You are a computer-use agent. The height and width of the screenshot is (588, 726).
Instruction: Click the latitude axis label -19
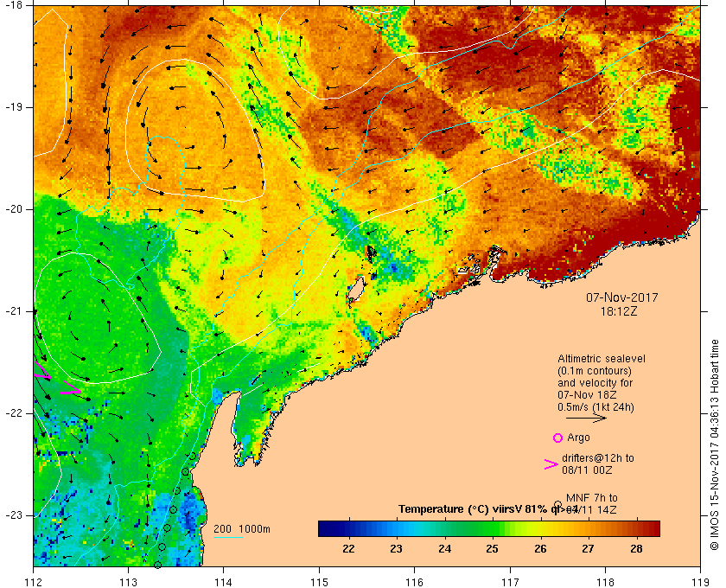(x=14, y=107)
